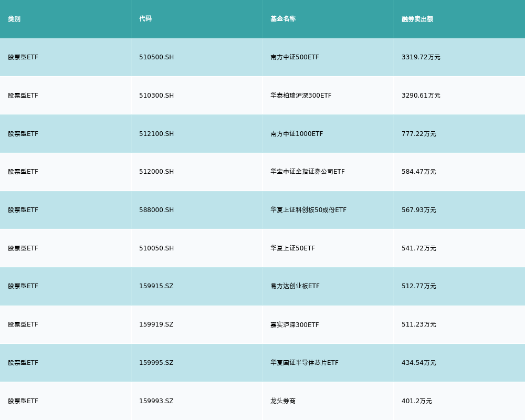Select code cell 510050.SH
The width and height of the screenshot is (525, 420).
(x=156, y=248)
